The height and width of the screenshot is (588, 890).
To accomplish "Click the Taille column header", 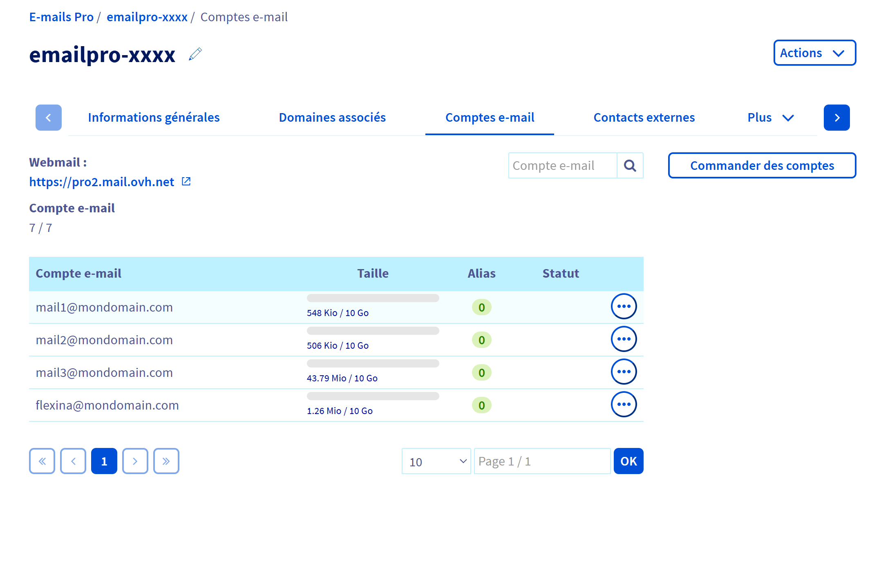I will click(x=373, y=273).
